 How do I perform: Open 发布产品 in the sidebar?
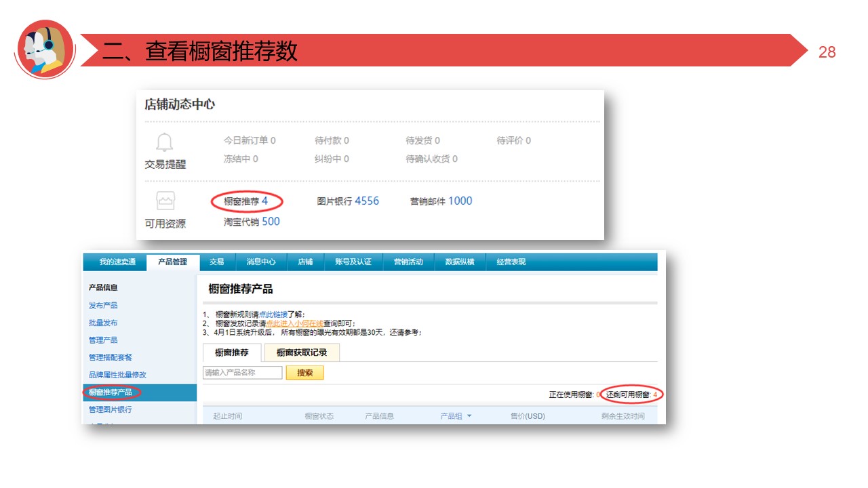click(x=103, y=306)
